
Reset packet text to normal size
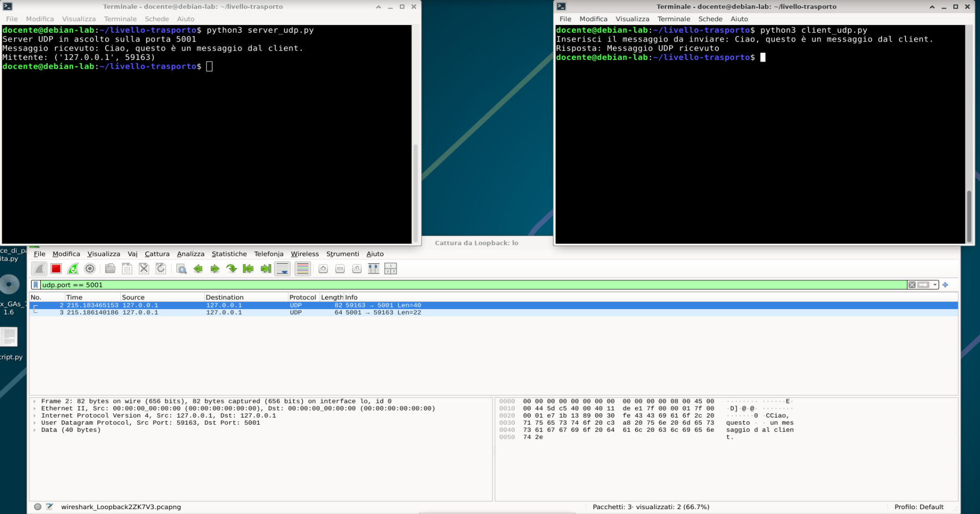(x=357, y=269)
